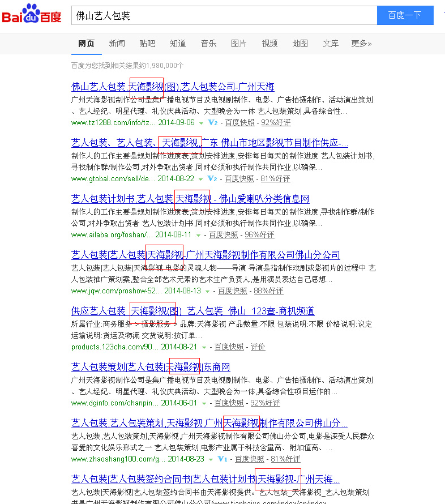The height and width of the screenshot is (504, 445).
Task: Click 81%好评 on the zhaoshang100.com result
Action: 285,459
